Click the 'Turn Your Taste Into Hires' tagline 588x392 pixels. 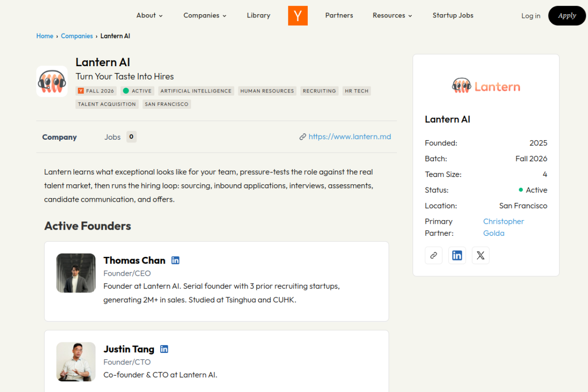[x=124, y=76]
